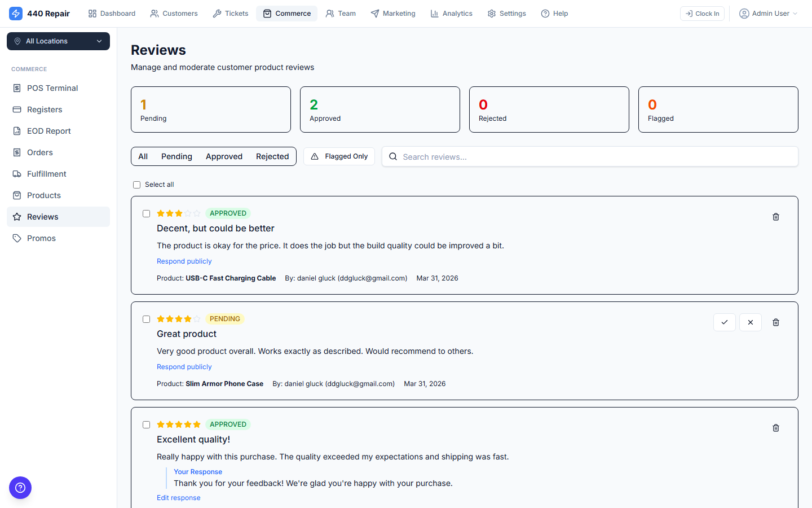Open the Admin User account menu
812x508 pixels.
(x=767, y=13)
